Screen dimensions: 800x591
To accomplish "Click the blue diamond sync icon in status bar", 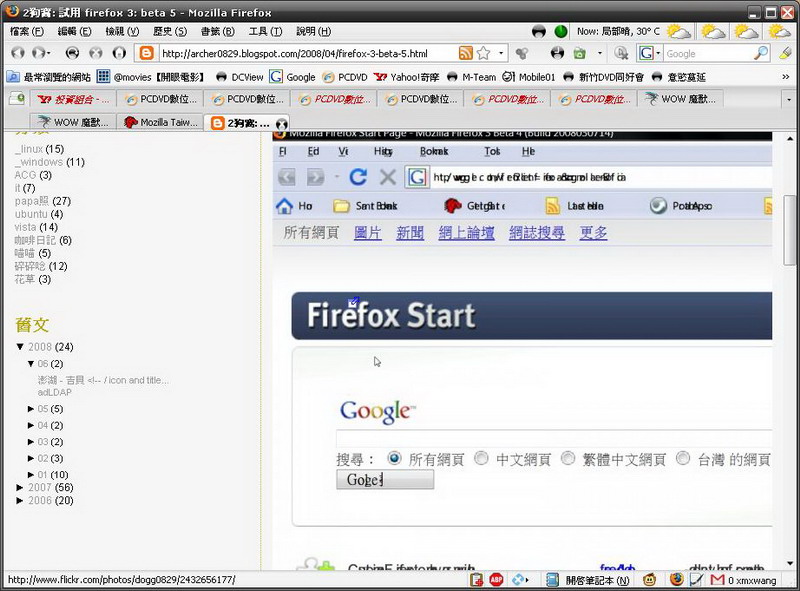I will [x=519, y=580].
